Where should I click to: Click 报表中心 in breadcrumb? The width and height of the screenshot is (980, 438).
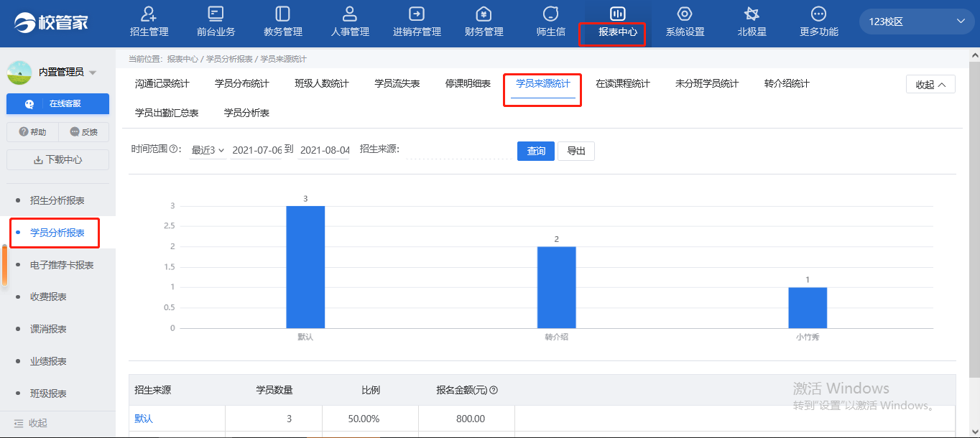182,59
